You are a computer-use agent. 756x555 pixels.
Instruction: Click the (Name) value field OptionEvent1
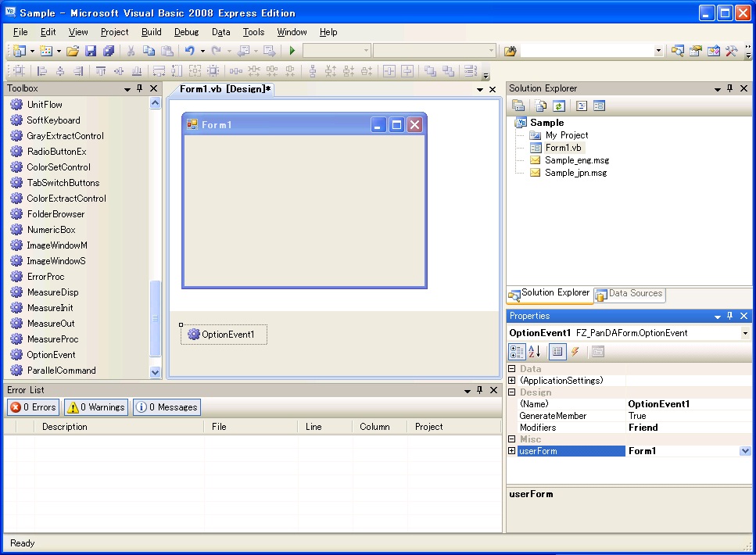688,404
